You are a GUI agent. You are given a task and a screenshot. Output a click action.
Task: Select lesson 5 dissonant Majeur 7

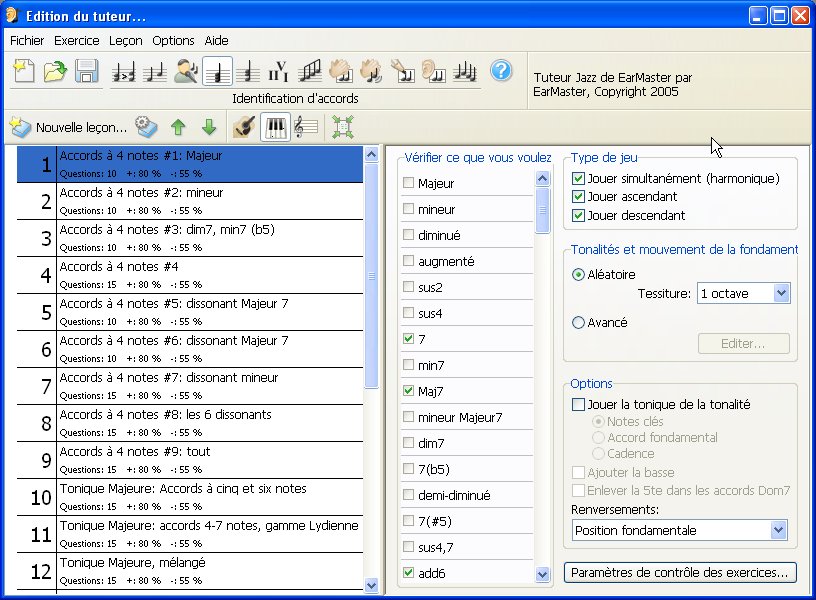point(190,311)
